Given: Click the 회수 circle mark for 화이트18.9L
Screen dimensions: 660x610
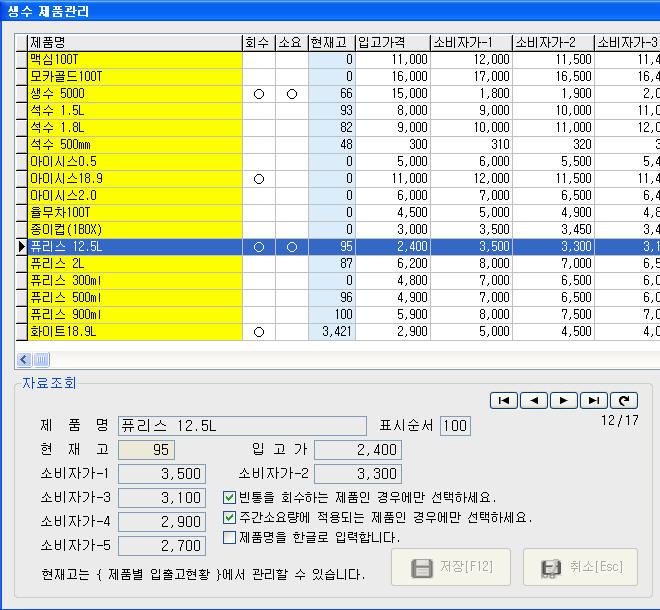Looking at the screenshot, I should pos(259,332).
